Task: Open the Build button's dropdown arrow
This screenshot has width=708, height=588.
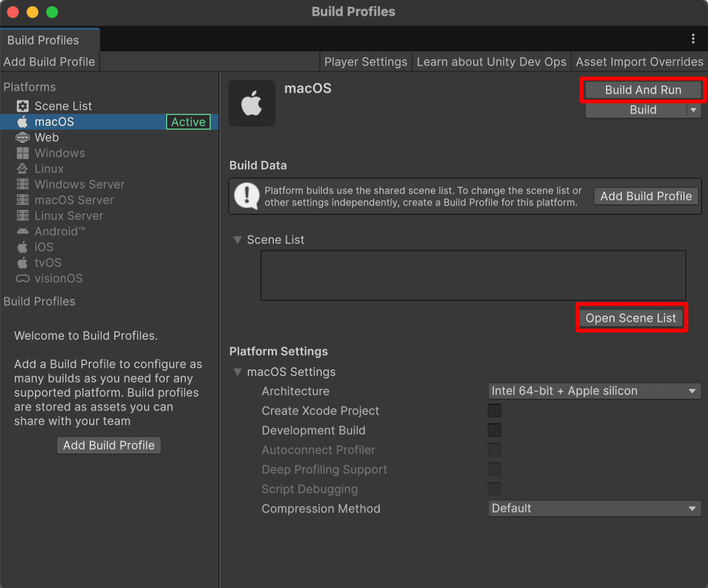Action: (x=694, y=110)
